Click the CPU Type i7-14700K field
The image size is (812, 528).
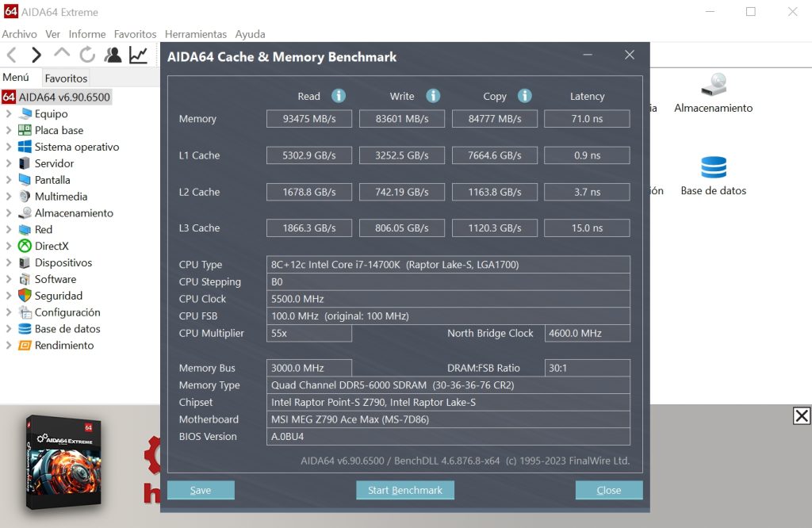[x=449, y=265]
